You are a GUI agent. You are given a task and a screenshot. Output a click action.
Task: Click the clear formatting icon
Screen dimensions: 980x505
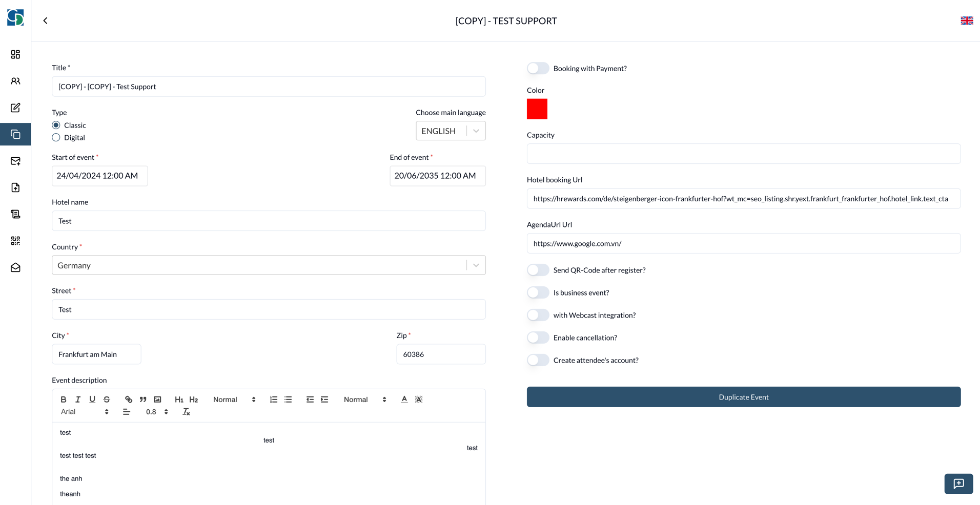point(187,412)
